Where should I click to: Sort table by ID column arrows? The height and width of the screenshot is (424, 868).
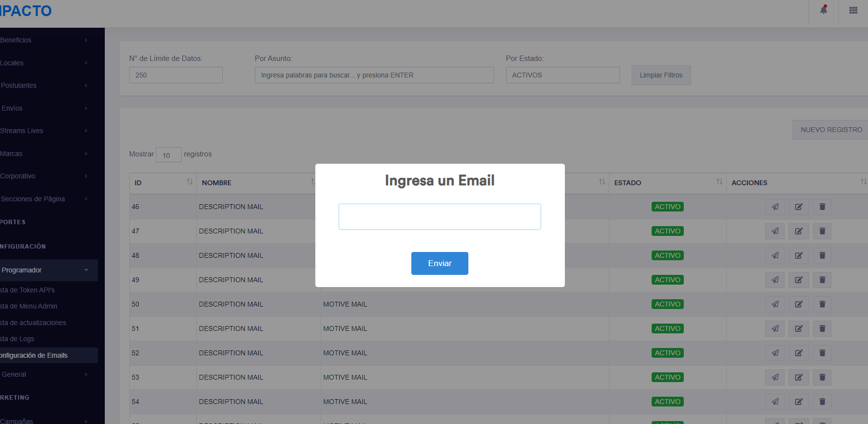click(190, 182)
